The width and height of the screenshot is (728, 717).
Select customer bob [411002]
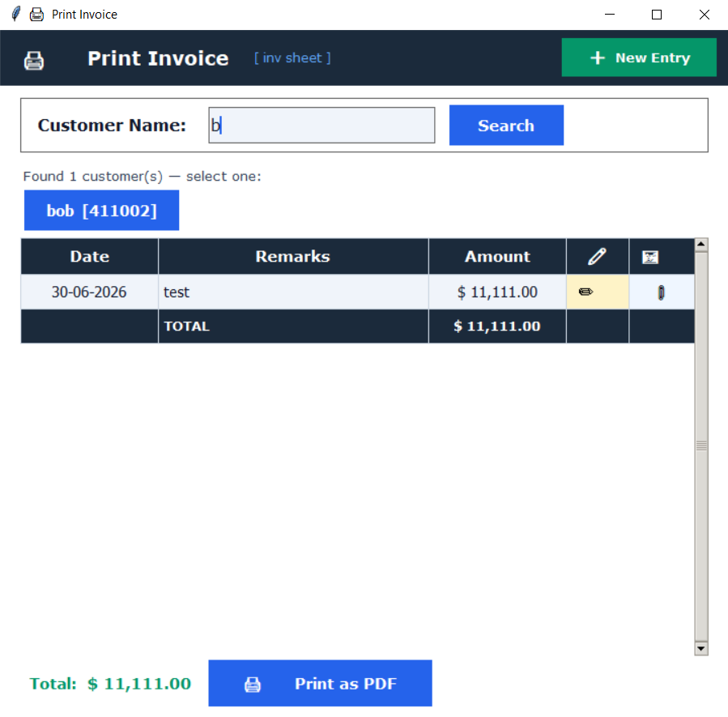pyautogui.click(x=102, y=211)
